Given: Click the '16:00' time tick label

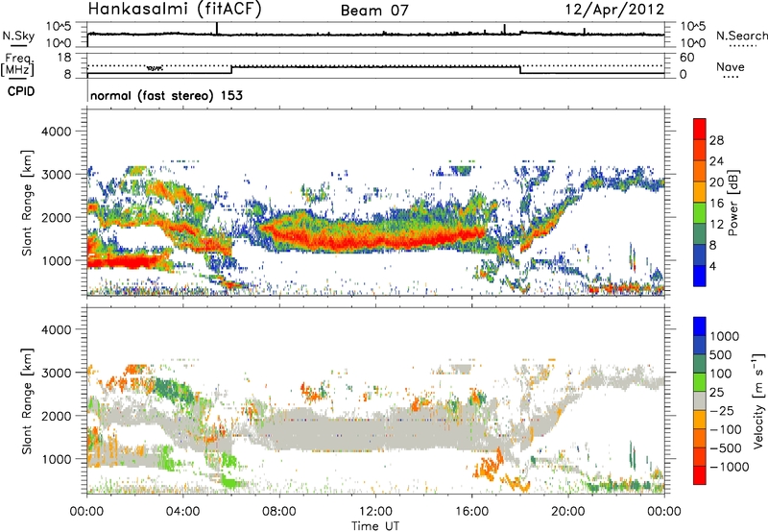Looking at the screenshot, I should tap(471, 512).
